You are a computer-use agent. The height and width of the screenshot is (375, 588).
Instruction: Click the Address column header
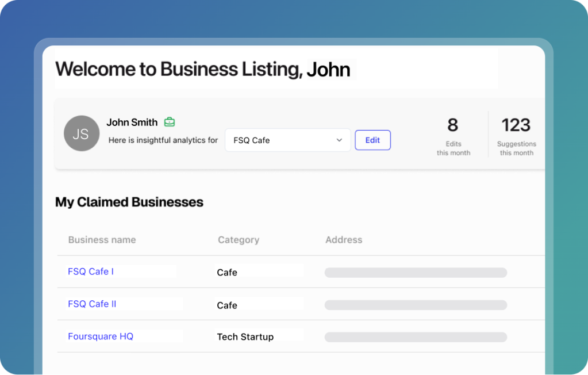coord(344,240)
